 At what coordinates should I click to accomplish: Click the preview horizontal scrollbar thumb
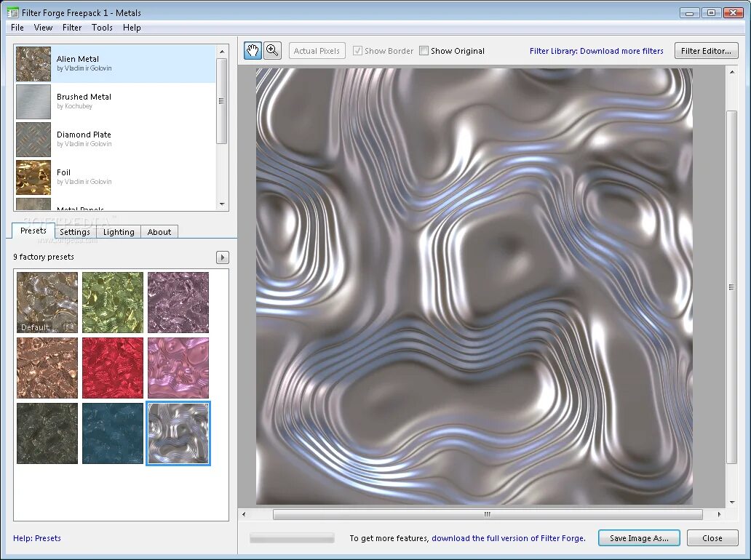(488, 514)
